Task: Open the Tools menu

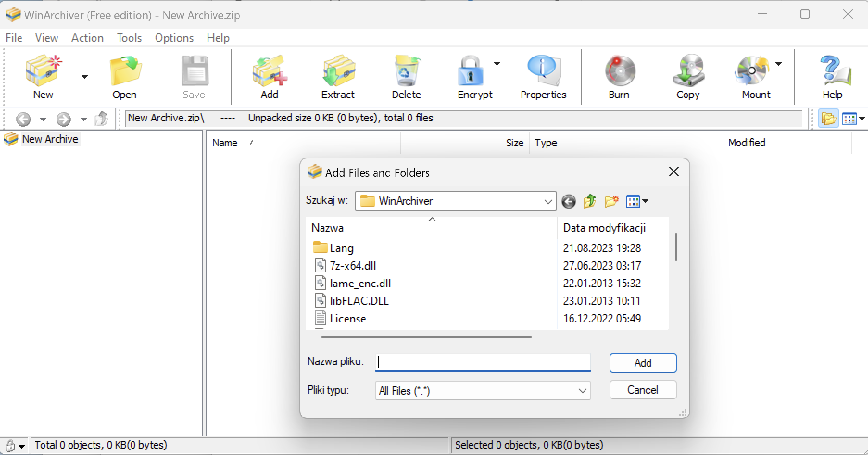Action: 129,38
